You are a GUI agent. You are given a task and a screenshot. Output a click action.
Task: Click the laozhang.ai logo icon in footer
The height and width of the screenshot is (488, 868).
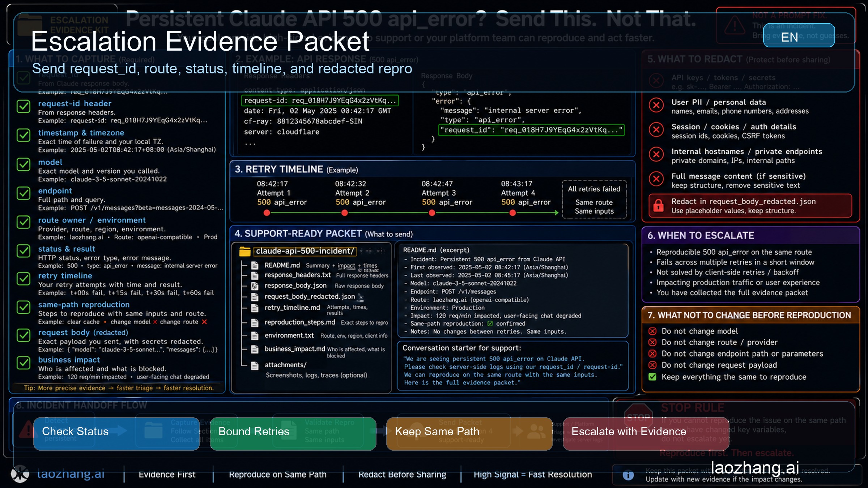20,474
